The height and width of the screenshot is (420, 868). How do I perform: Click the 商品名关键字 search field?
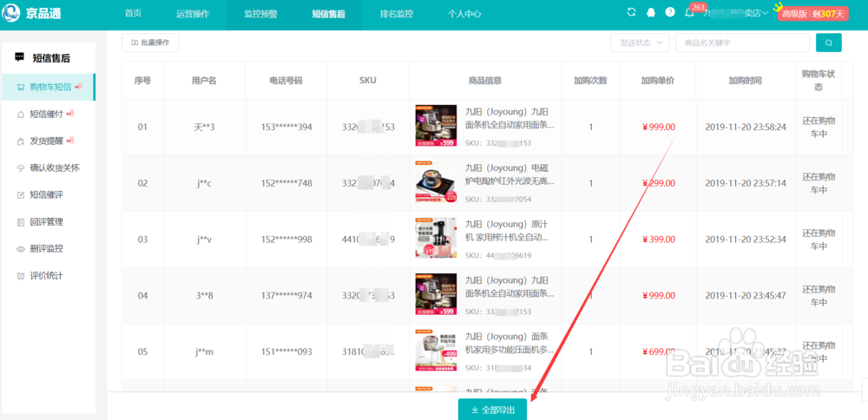[x=742, y=43]
